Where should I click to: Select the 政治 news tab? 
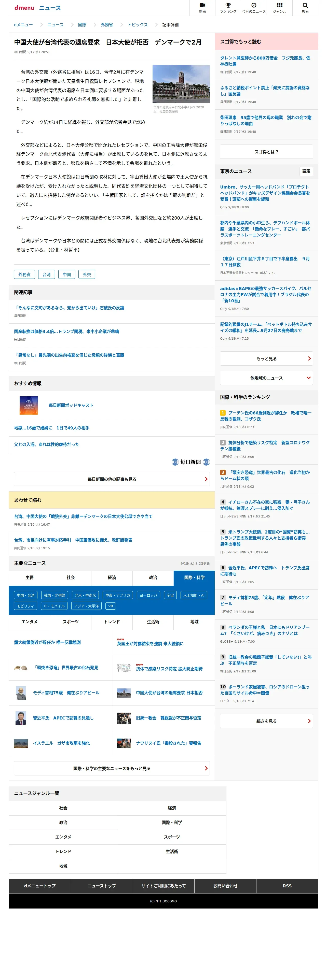pyautogui.click(x=153, y=578)
